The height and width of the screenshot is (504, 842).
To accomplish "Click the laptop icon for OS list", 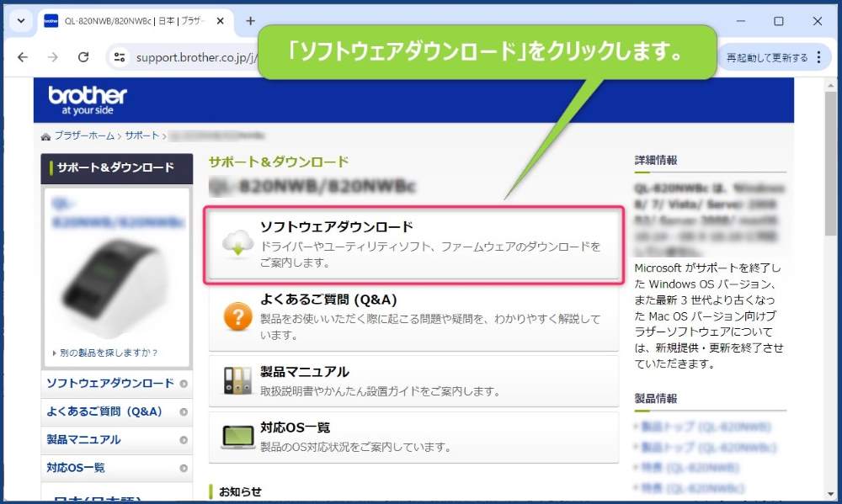I will (238, 437).
